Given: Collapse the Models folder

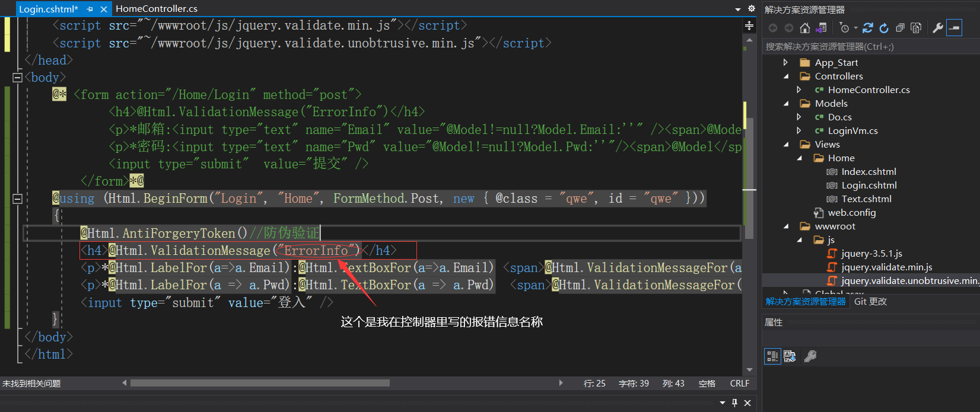Looking at the screenshot, I should (786, 103).
